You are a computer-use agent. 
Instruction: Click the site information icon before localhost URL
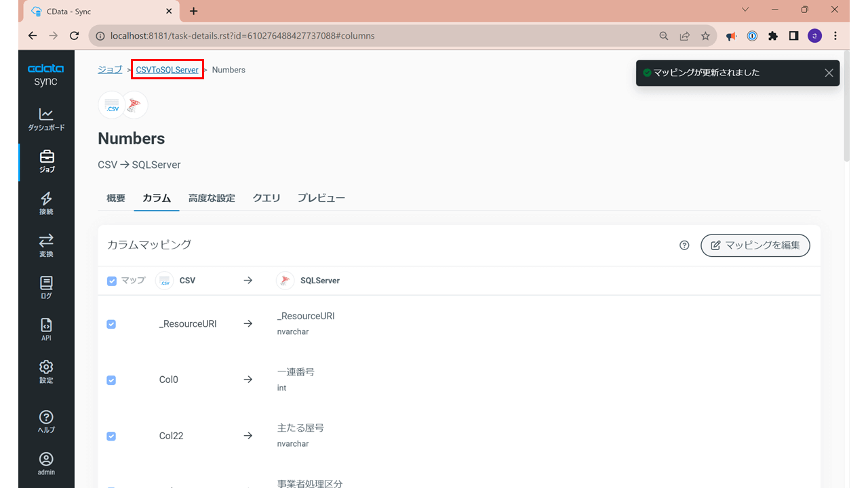[x=100, y=36]
